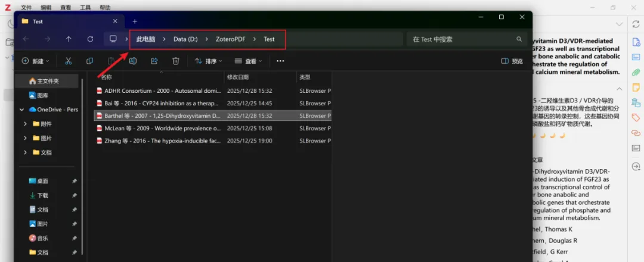
Task: Open the green paperclip Attachments icon in Zotero
Action: click(636, 72)
